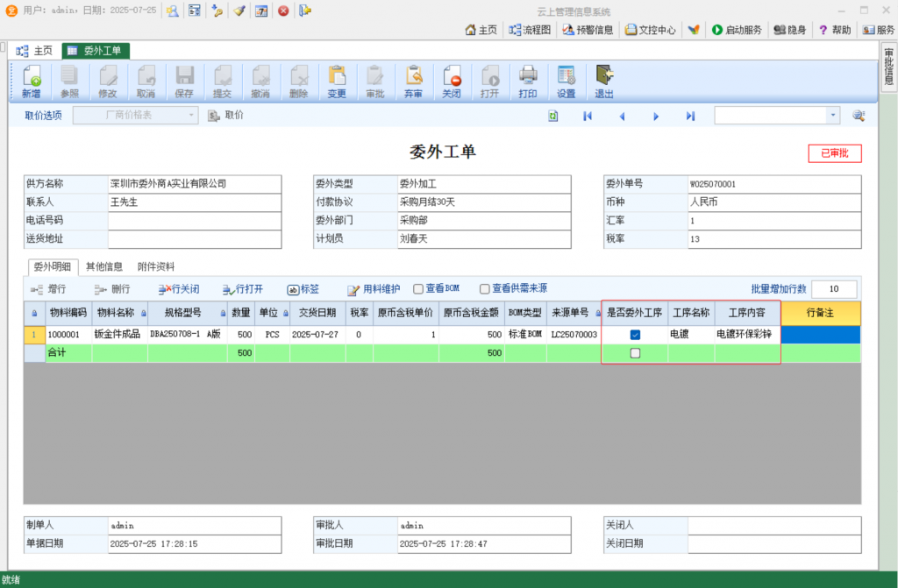
Task: Click the form list icon in title bar
Action: tap(195, 11)
